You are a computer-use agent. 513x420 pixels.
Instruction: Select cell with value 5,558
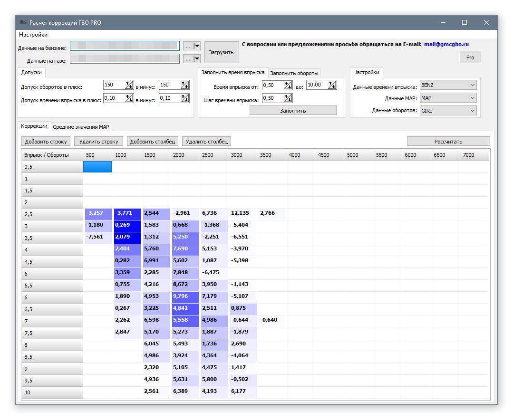point(185,321)
